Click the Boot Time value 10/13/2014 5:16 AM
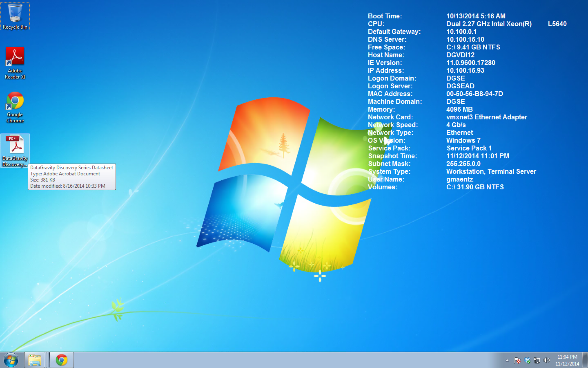The width and height of the screenshot is (588, 368). coord(476,16)
